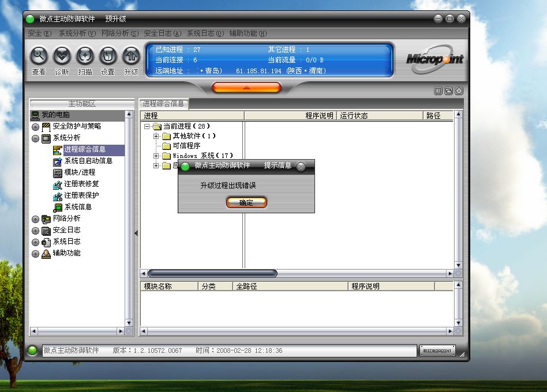The image size is (547, 392).
Task: Click the 注册表修复 icon
Action: click(58, 184)
